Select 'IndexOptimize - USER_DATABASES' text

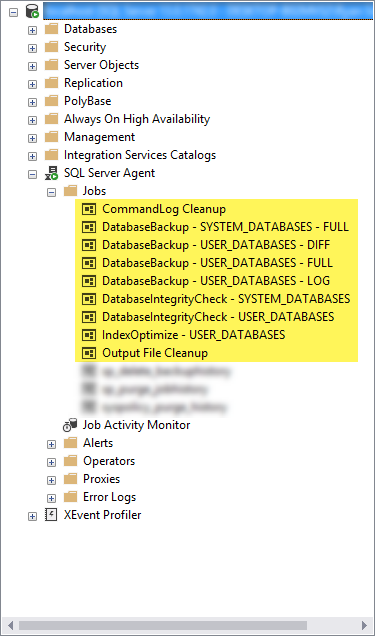click(194, 335)
